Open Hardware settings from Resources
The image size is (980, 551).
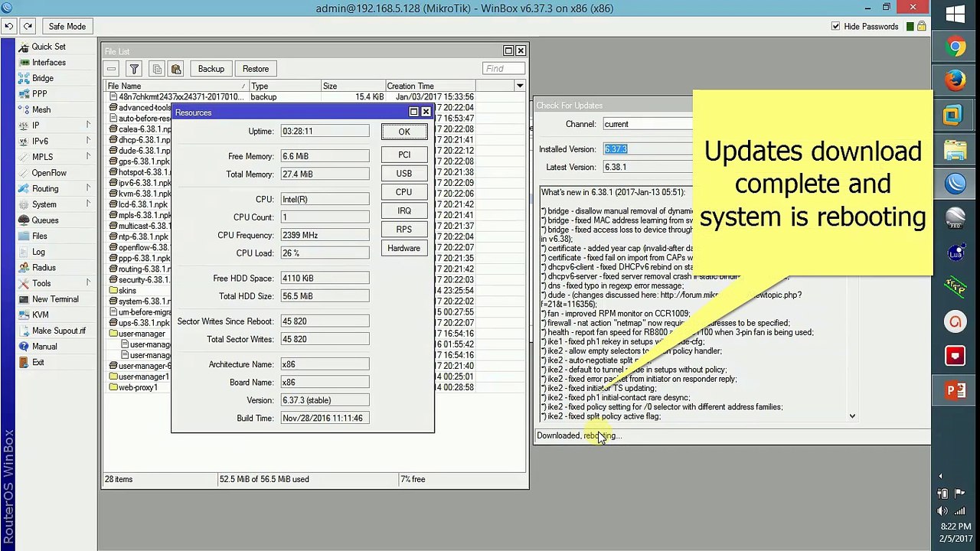click(403, 248)
